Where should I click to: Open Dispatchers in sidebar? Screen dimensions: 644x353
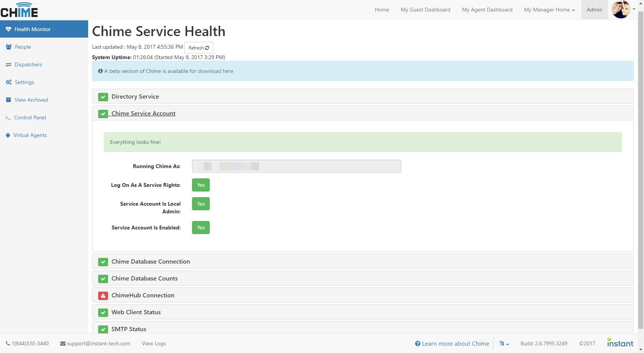(x=44, y=64)
